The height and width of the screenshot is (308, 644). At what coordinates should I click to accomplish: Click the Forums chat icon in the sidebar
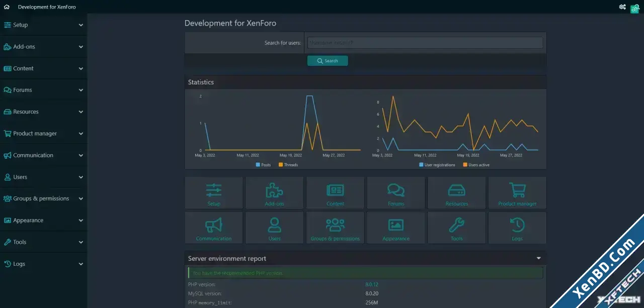pyautogui.click(x=8, y=90)
